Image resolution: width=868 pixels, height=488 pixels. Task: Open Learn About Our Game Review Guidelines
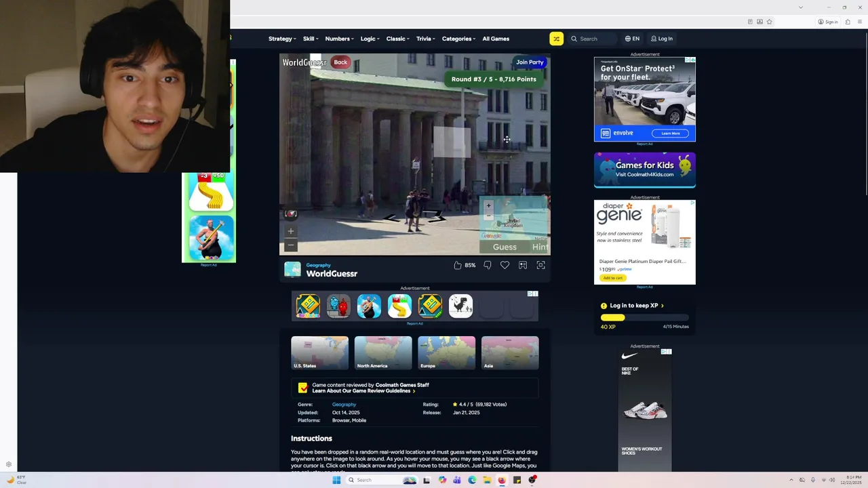(x=363, y=391)
